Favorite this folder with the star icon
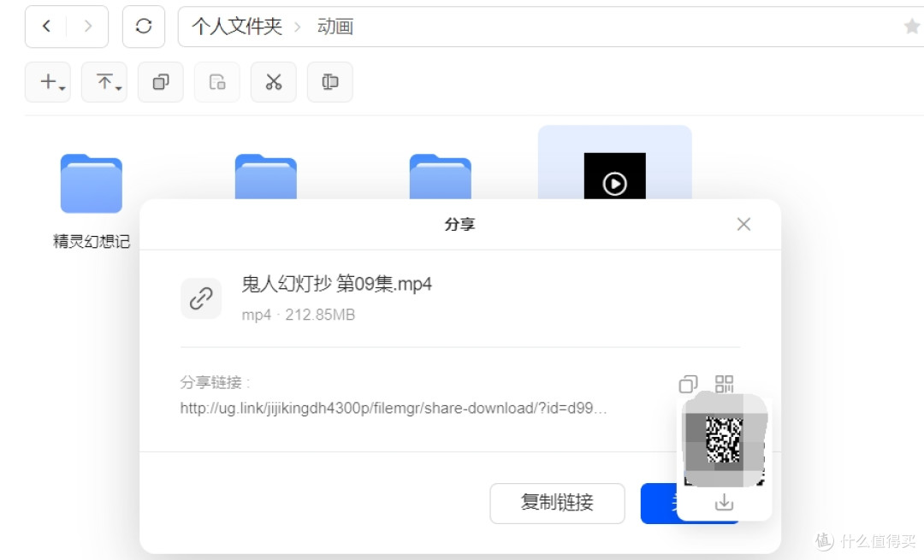Screen dimensions: 924x560 (x=912, y=27)
